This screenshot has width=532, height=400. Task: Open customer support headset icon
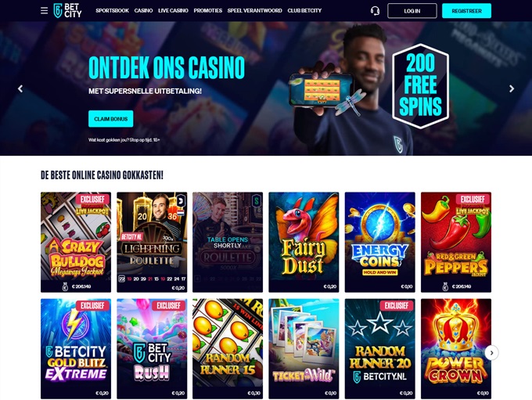(x=375, y=11)
